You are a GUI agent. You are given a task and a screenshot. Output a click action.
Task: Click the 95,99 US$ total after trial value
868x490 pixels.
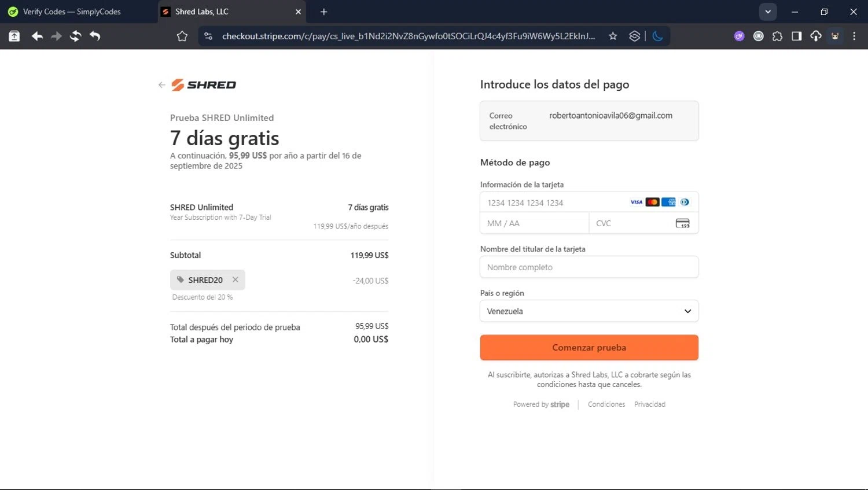coord(372,326)
